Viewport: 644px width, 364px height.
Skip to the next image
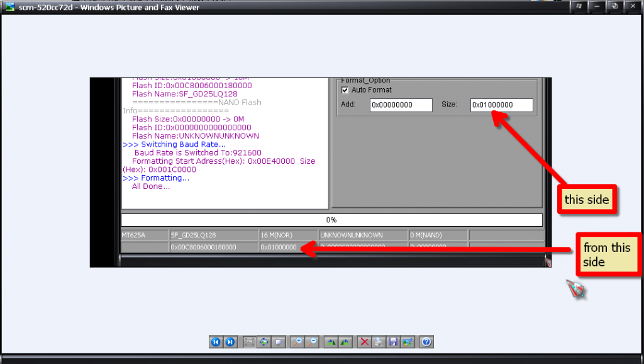pos(230,342)
